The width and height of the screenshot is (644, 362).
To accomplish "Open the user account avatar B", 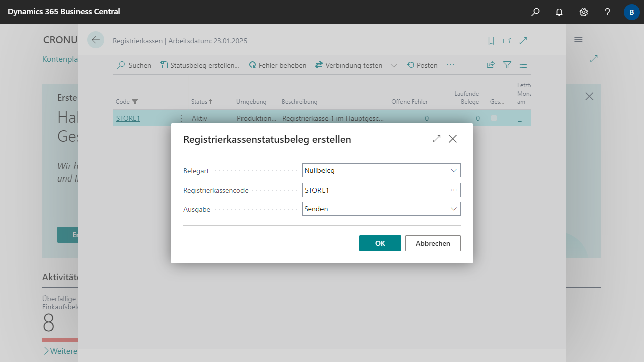I will (x=632, y=12).
